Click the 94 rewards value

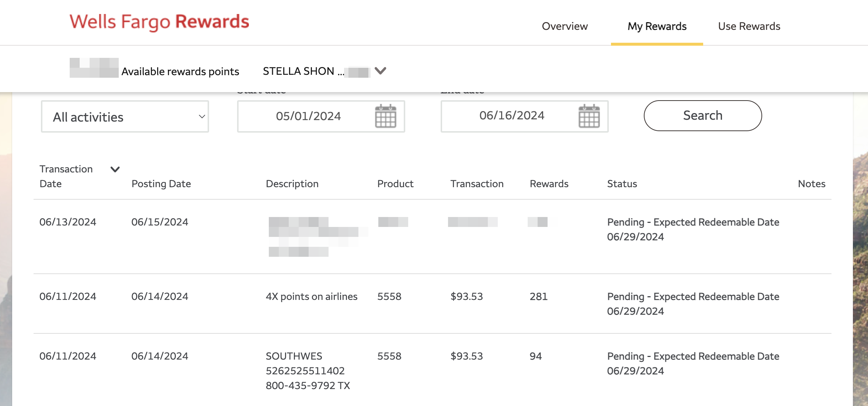[x=535, y=356]
